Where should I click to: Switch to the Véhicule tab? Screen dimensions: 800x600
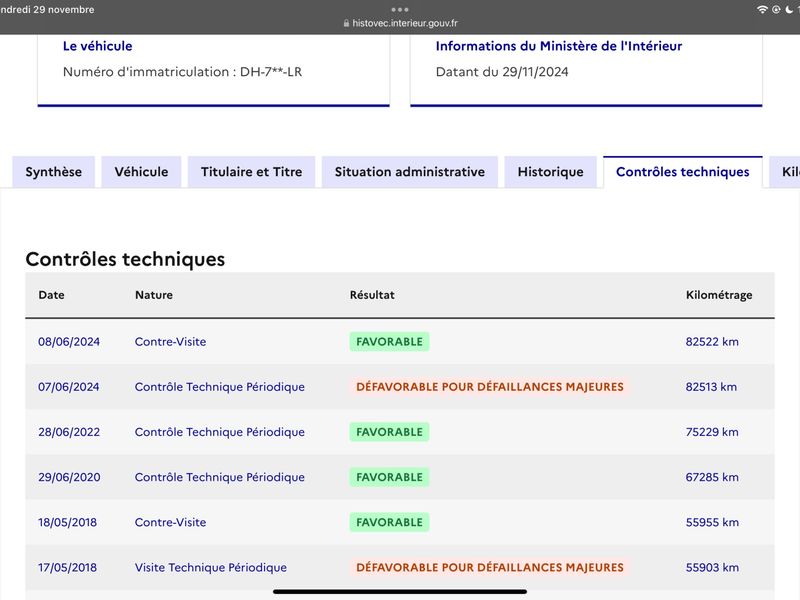coord(141,172)
